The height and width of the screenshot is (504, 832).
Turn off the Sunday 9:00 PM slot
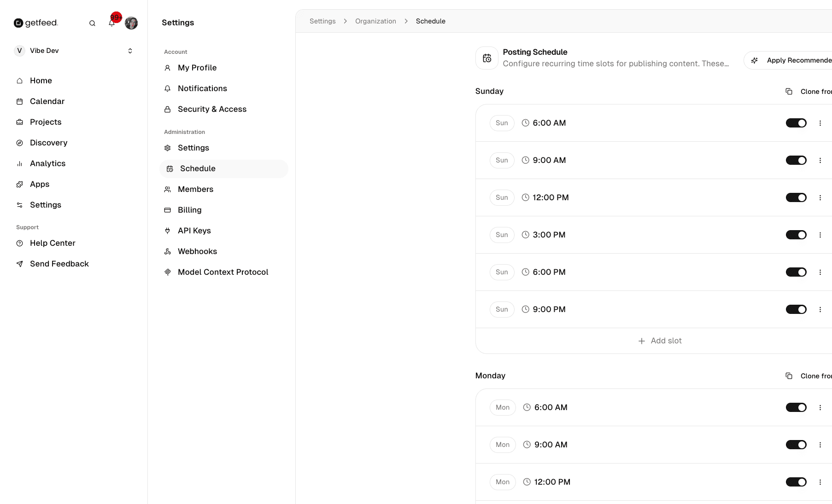(x=796, y=309)
